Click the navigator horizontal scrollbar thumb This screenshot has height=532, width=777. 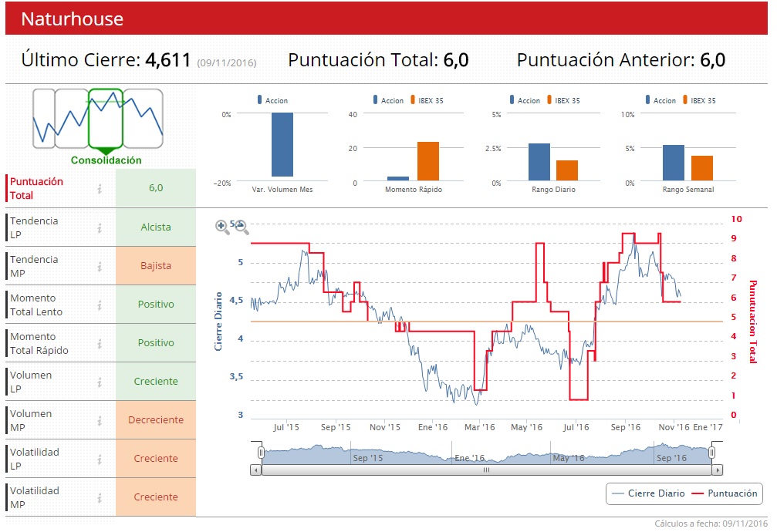pos(486,470)
